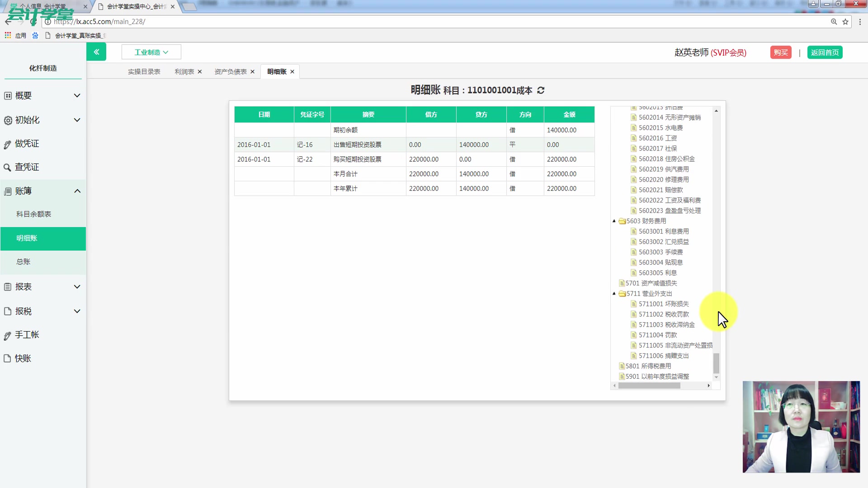Viewport: 868px width, 488px height.
Task: Open the 工业制造 dropdown
Action: point(151,52)
